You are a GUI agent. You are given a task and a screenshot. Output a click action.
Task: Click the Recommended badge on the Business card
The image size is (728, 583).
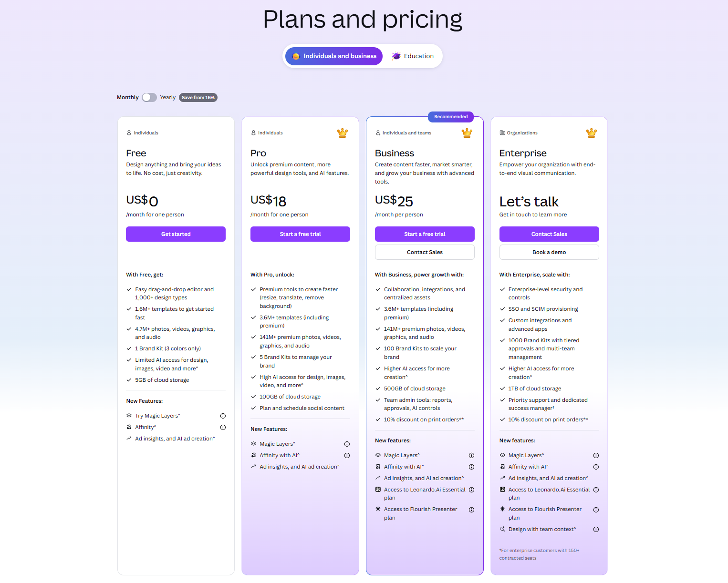[451, 117]
